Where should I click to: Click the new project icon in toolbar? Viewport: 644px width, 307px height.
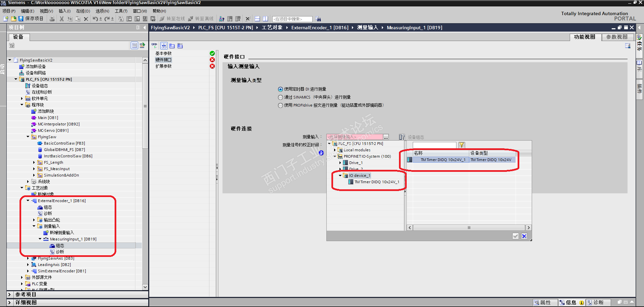pyautogui.click(x=6, y=19)
